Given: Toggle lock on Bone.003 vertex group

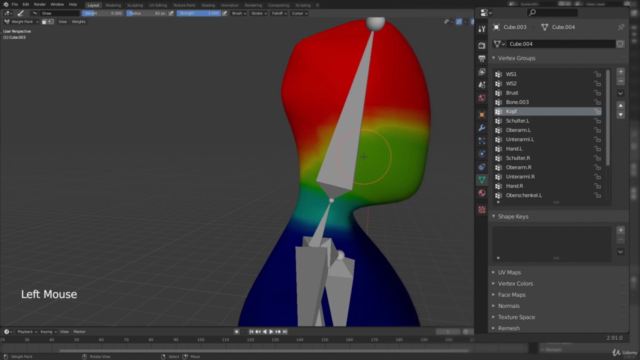Looking at the screenshot, I should point(597,102).
